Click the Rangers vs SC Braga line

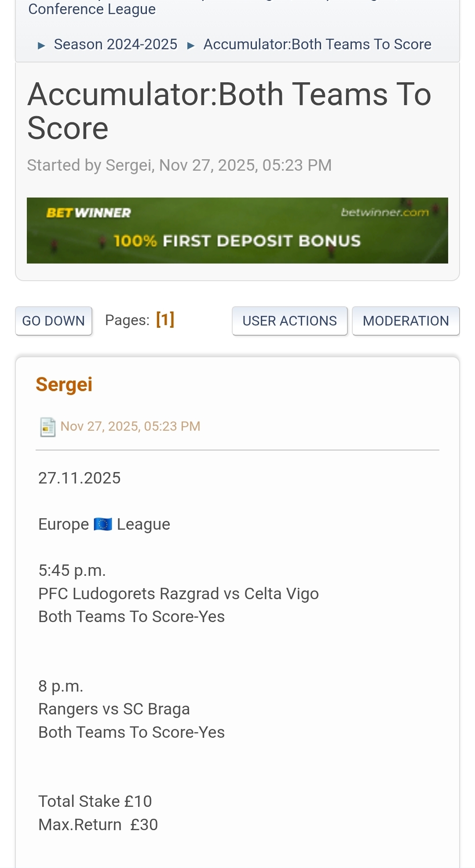(x=114, y=709)
